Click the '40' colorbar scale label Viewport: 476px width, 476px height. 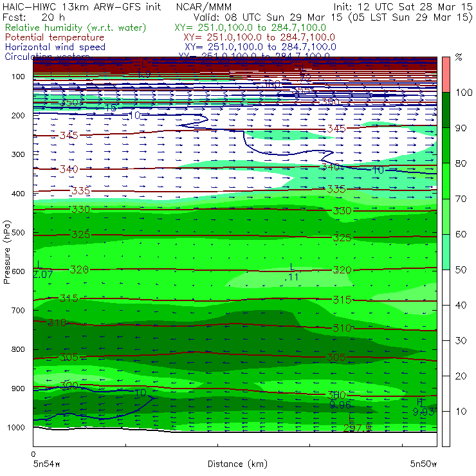point(461,306)
